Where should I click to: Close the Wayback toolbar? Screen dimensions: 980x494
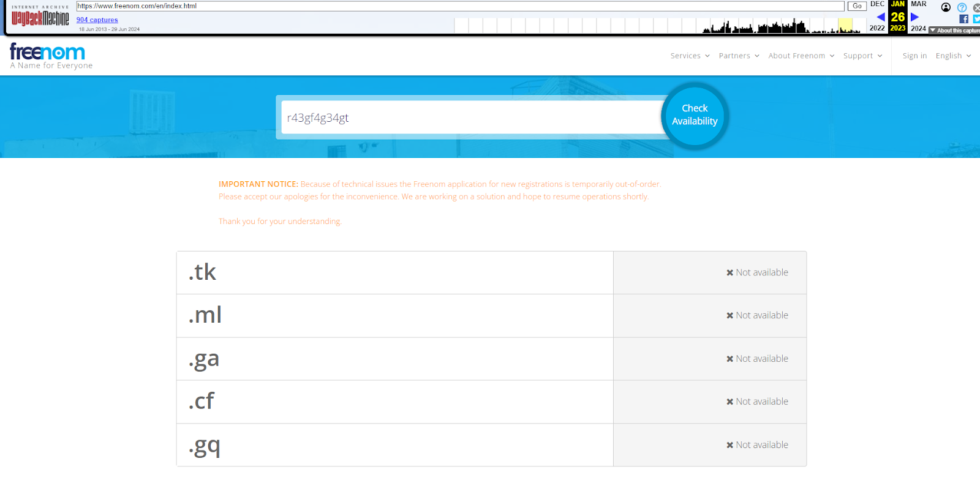click(x=976, y=7)
